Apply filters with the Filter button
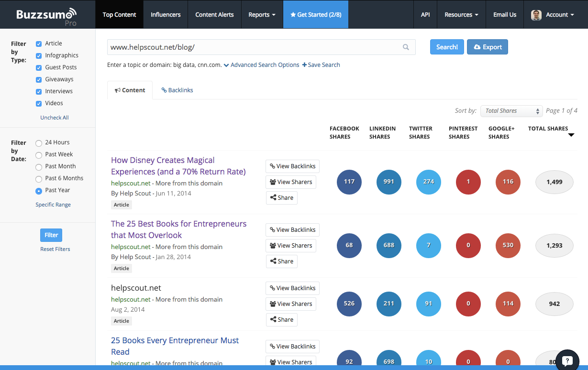 pyautogui.click(x=51, y=235)
